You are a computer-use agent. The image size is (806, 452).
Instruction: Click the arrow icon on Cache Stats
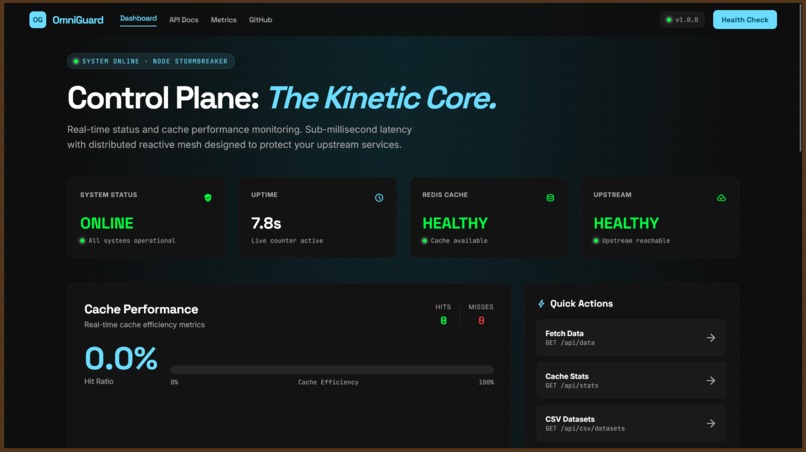(x=711, y=381)
